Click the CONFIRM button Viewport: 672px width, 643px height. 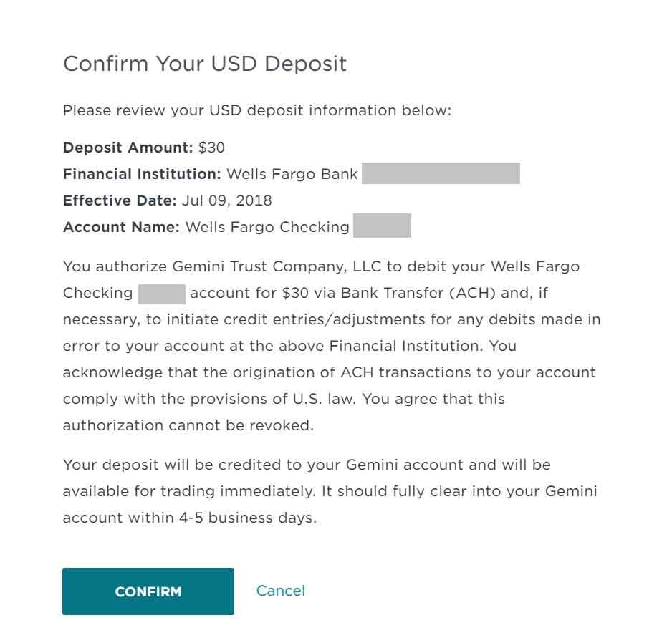point(148,591)
